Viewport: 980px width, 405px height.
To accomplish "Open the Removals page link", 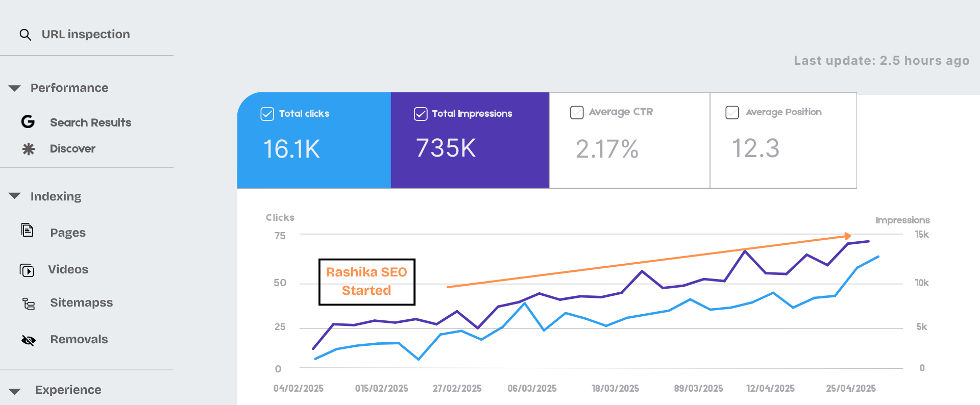I will tap(79, 340).
